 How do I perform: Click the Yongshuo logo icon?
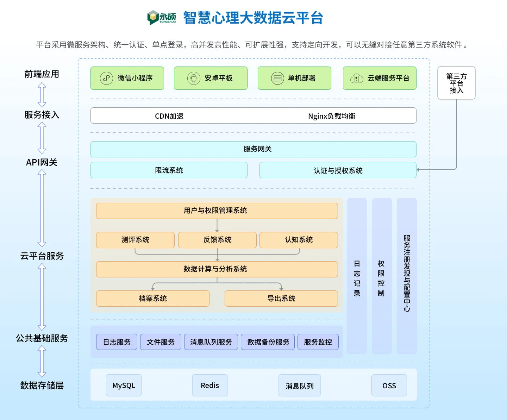(x=153, y=17)
